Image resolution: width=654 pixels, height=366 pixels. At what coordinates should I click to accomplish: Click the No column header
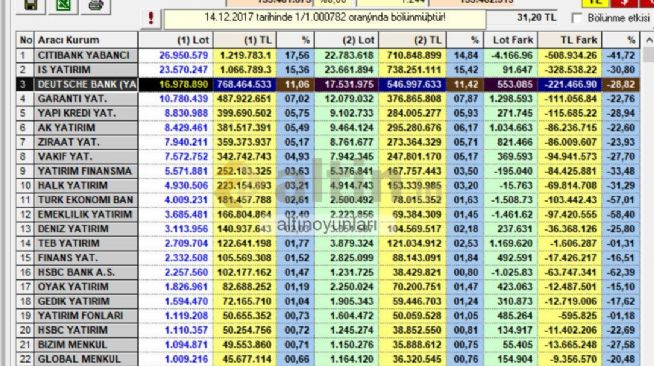pyautogui.click(x=25, y=40)
